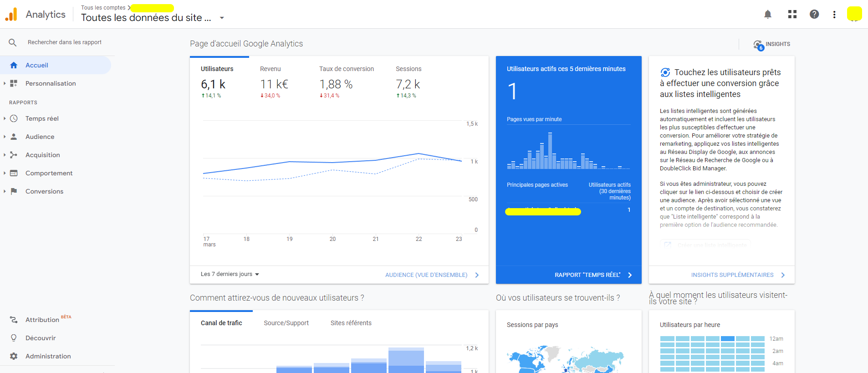The width and height of the screenshot is (868, 373).
Task: Select the Sessions metric tab
Action: point(408,81)
